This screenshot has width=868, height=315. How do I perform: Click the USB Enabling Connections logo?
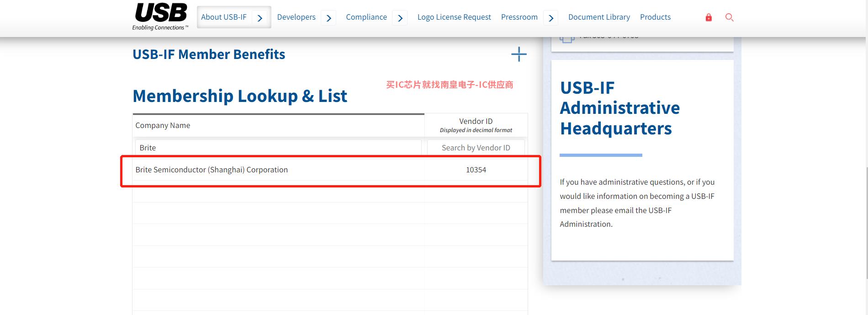[160, 16]
